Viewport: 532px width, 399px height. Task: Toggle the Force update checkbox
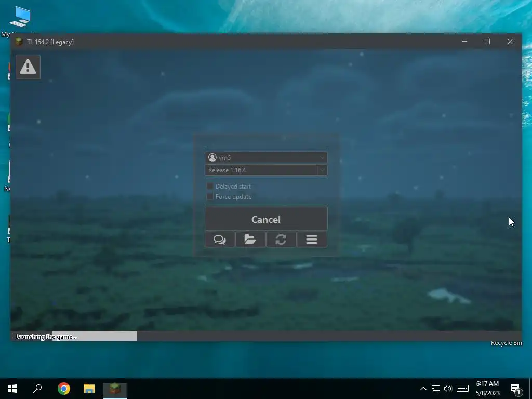[x=210, y=197]
